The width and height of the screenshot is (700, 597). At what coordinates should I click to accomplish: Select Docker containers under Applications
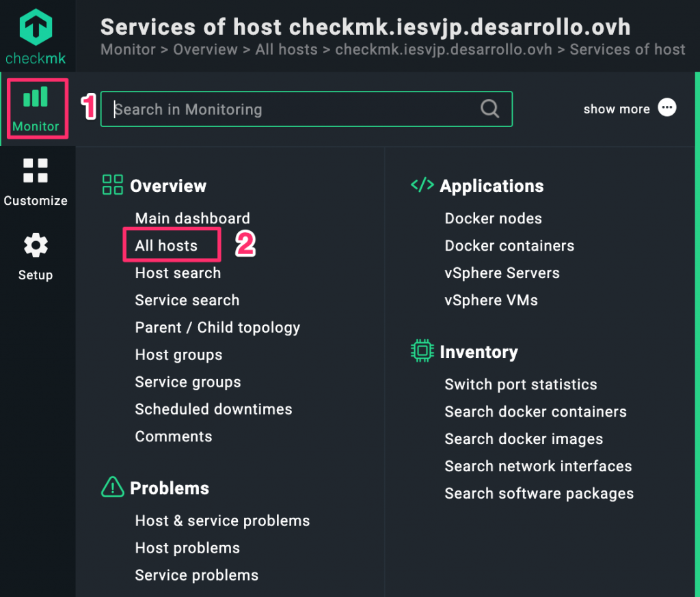(x=509, y=246)
